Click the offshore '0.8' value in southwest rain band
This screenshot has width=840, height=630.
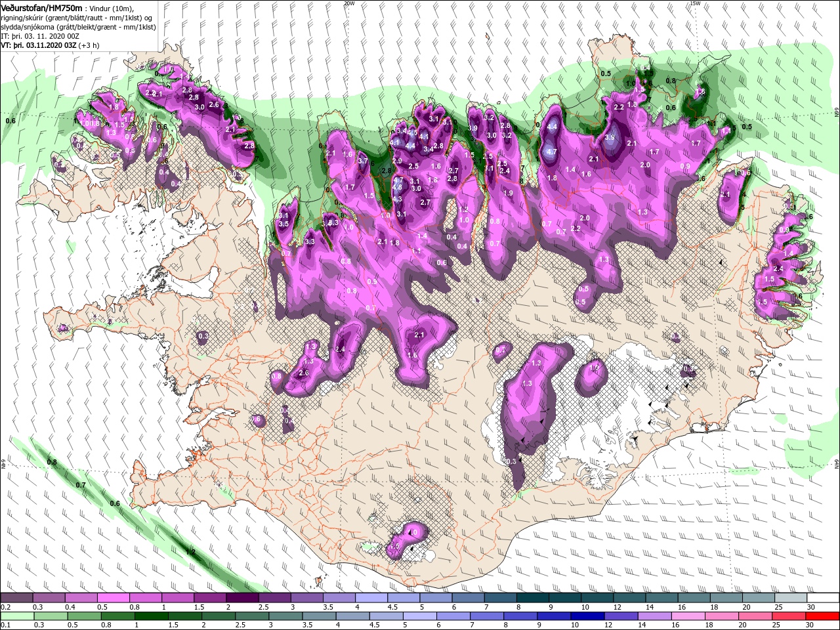pyautogui.click(x=52, y=462)
